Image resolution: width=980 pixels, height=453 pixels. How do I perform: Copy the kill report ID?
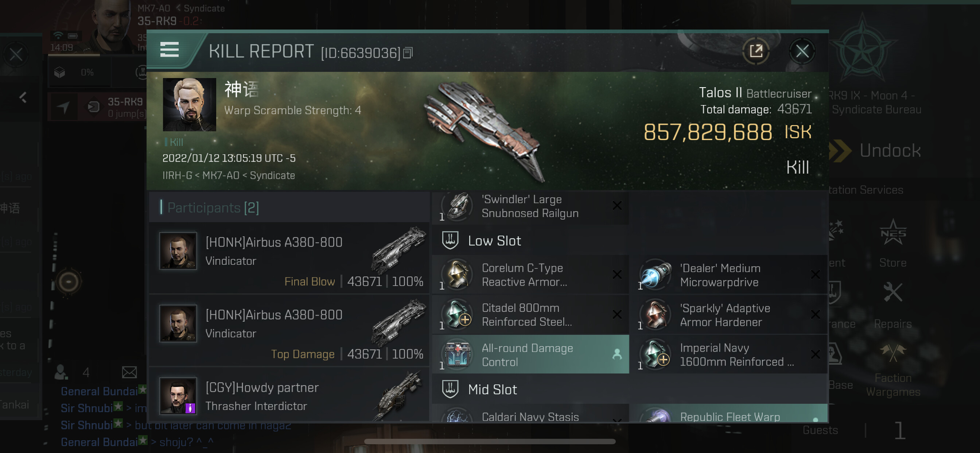tap(408, 53)
